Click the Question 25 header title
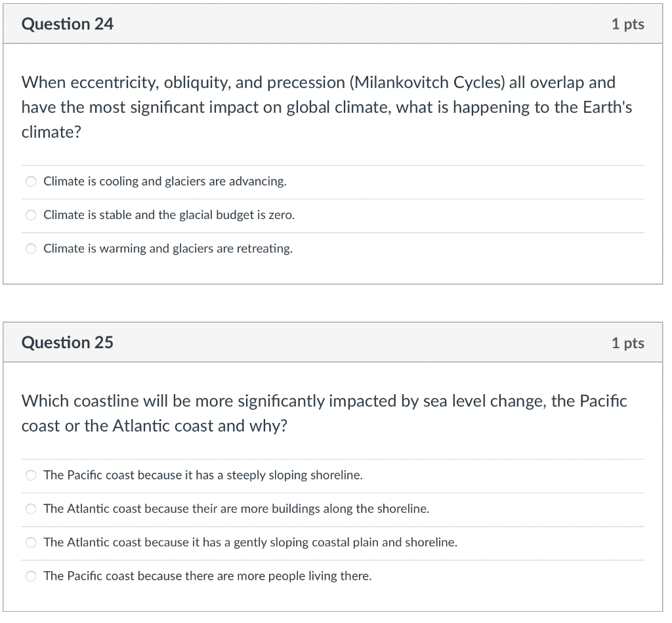This screenshot has height=623, width=672. pos(68,343)
